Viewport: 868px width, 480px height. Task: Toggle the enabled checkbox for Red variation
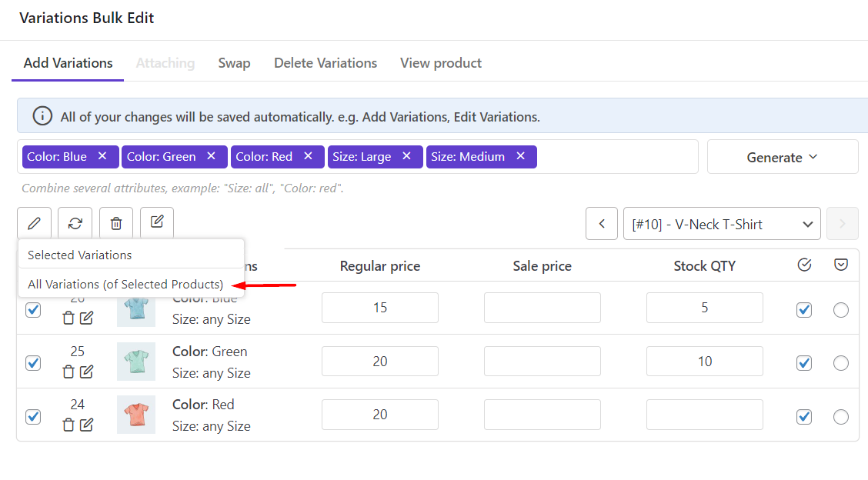(x=804, y=416)
